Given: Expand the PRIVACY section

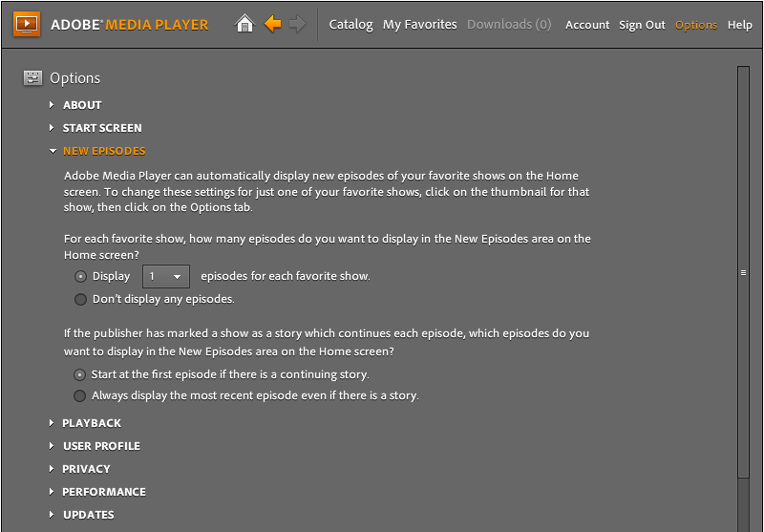Looking at the screenshot, I should [86, 469].
